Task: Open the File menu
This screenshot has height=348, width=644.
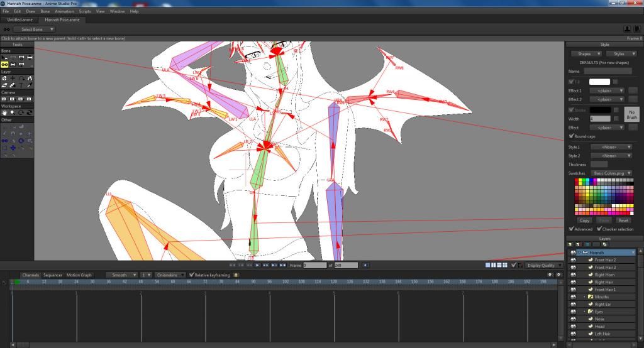Action: (6, 11)
